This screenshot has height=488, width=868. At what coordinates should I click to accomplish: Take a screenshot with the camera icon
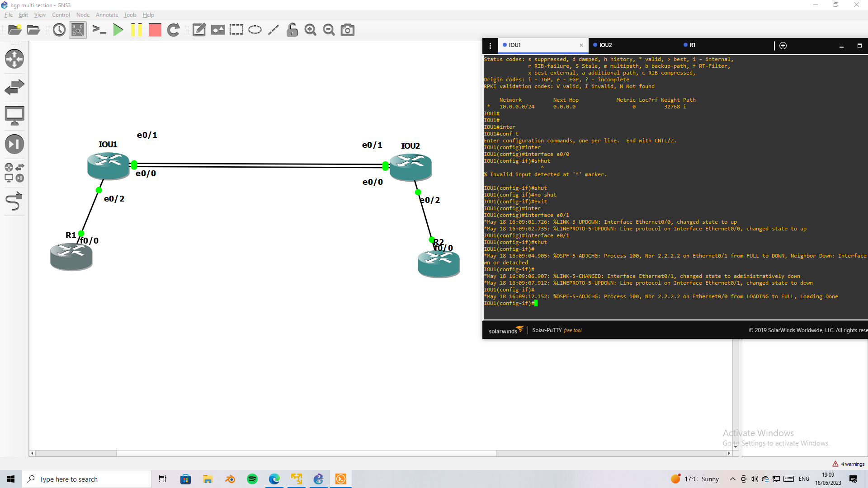click(x=347, y=30)
